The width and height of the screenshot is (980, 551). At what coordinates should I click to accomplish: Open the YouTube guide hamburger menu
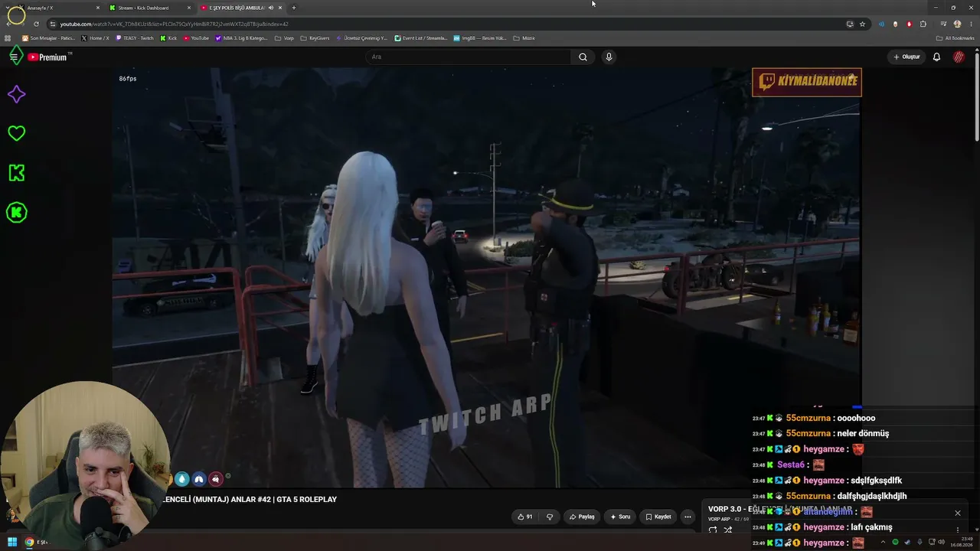[x=14, y=57]
